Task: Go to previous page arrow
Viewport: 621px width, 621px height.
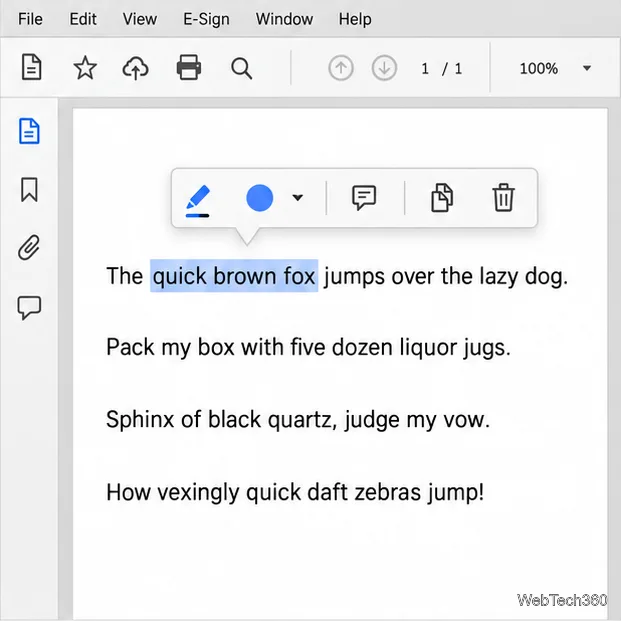Action: pos(341,68)
